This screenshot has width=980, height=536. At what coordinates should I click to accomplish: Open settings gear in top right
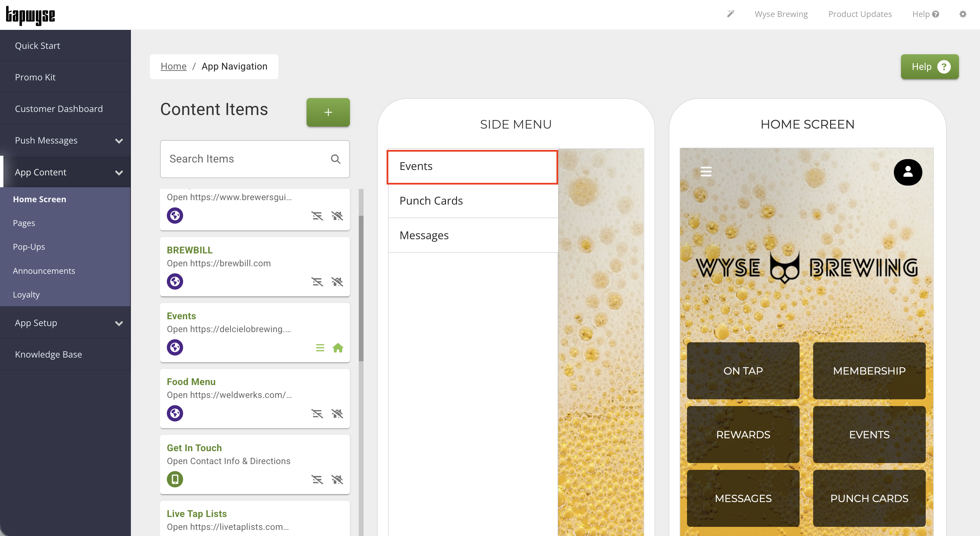962,14
